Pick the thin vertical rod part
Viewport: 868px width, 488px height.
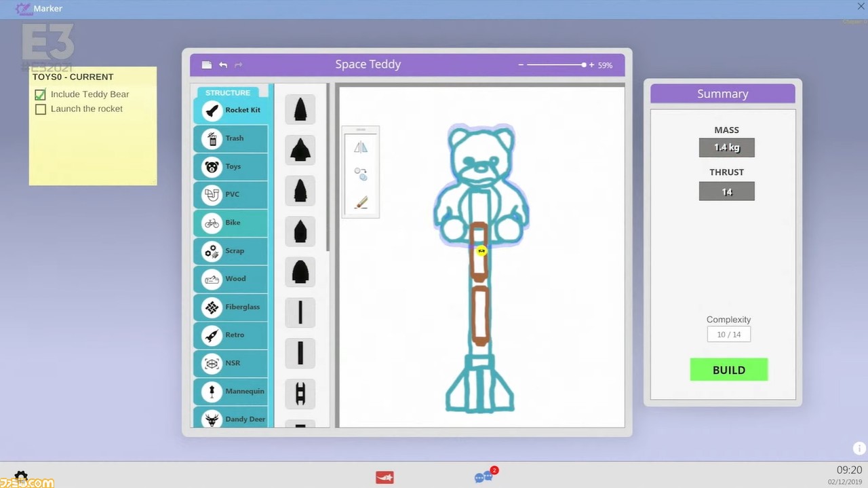tap(300, 313)
